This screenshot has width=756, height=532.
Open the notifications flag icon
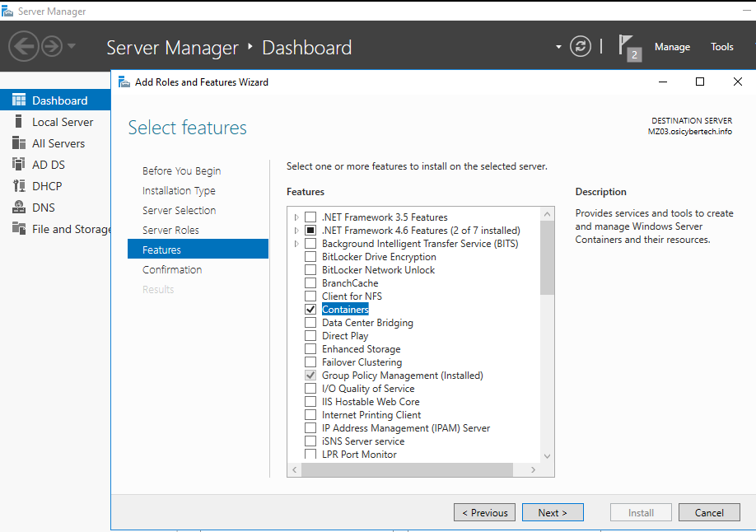[x=629, y=47]
